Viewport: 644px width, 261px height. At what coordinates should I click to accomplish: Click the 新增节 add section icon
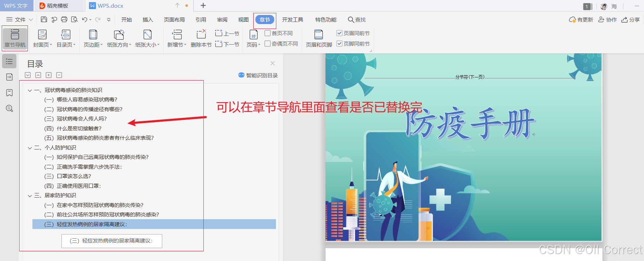click(x=177, y=34)
